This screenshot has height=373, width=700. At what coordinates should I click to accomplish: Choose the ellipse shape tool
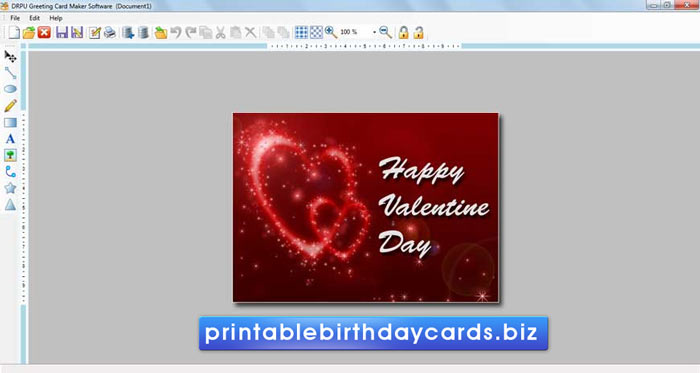point(10,89)
